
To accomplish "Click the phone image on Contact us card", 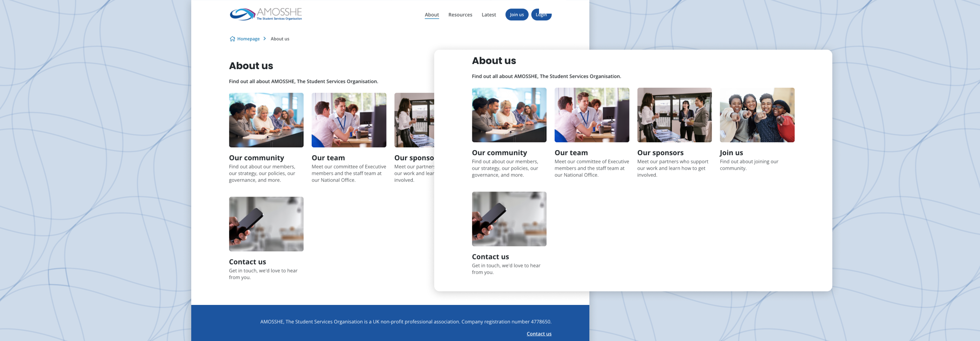I will click(x=509, y=218).
